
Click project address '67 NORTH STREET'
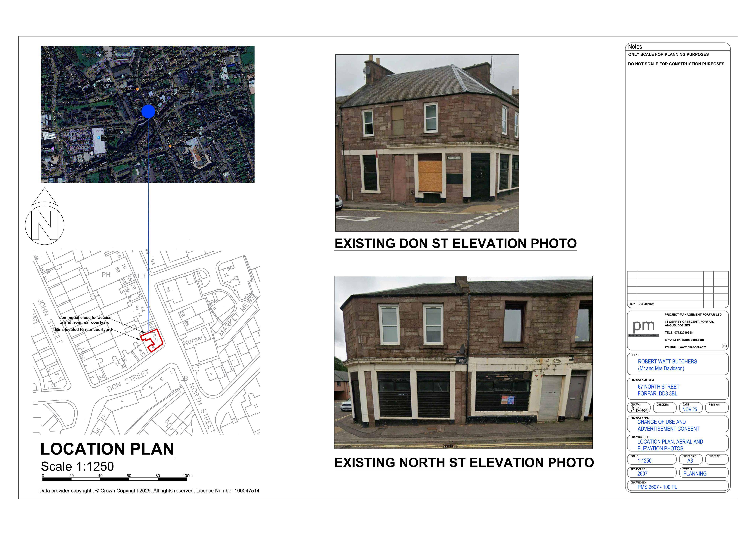point(659,387)
